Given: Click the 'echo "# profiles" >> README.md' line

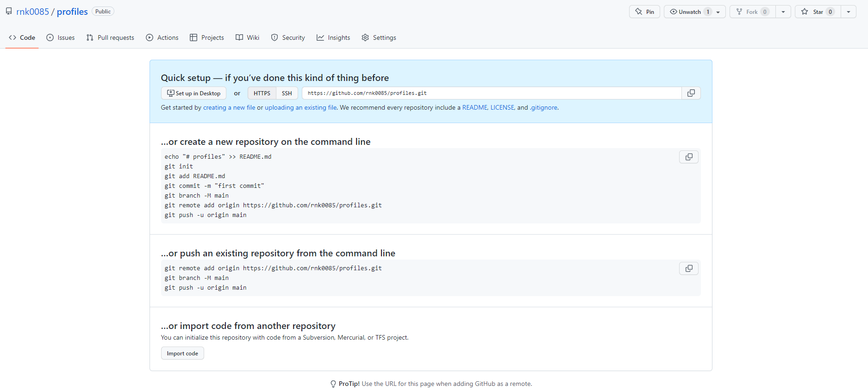Looking at the screenshot, I should (x=218, y=156).
